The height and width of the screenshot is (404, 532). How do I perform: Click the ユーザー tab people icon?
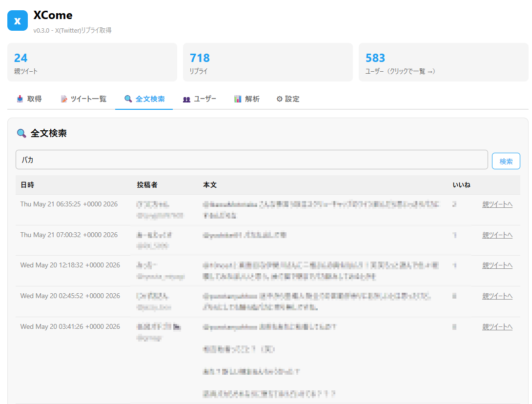pyautogui.click(x=186, y=99)
